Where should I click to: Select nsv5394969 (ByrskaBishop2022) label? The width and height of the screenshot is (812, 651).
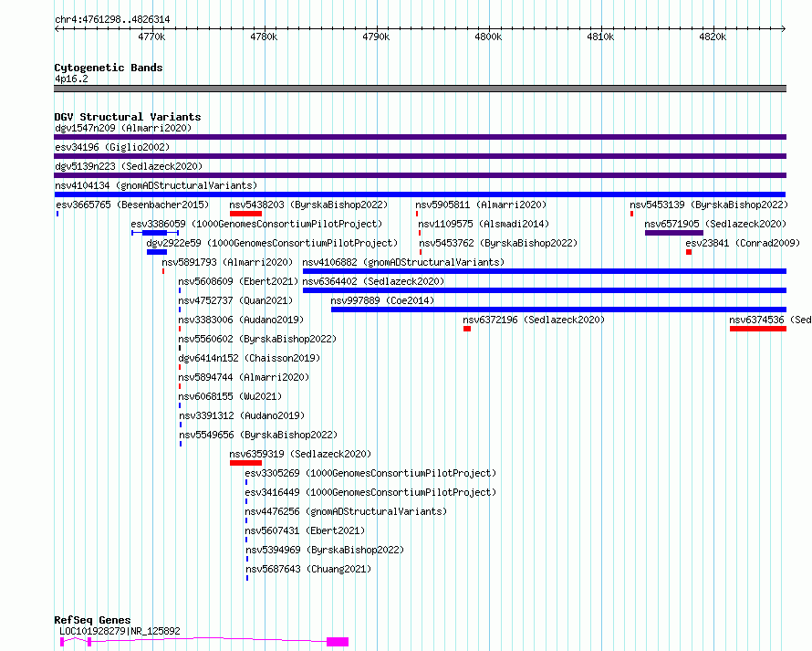click(x=325, y=550)
